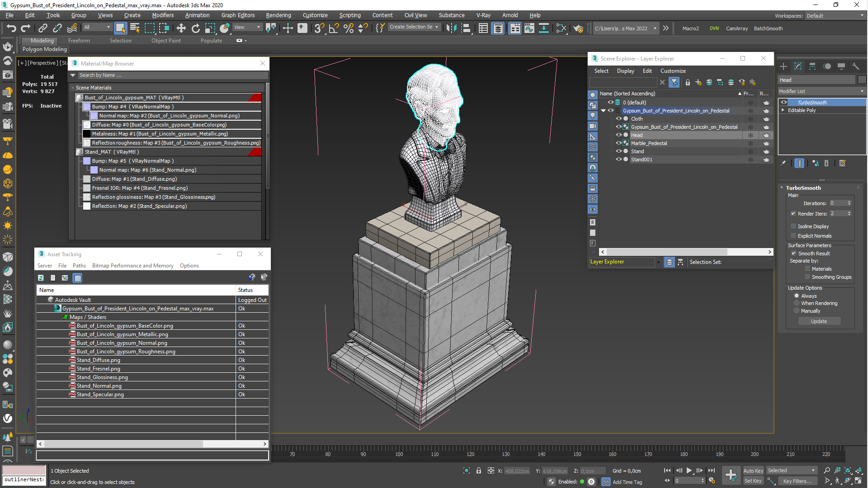Remove modifier using the trash icon
Image resolution: width=868 pixels, height=488 pixels.
coord(826,164)
